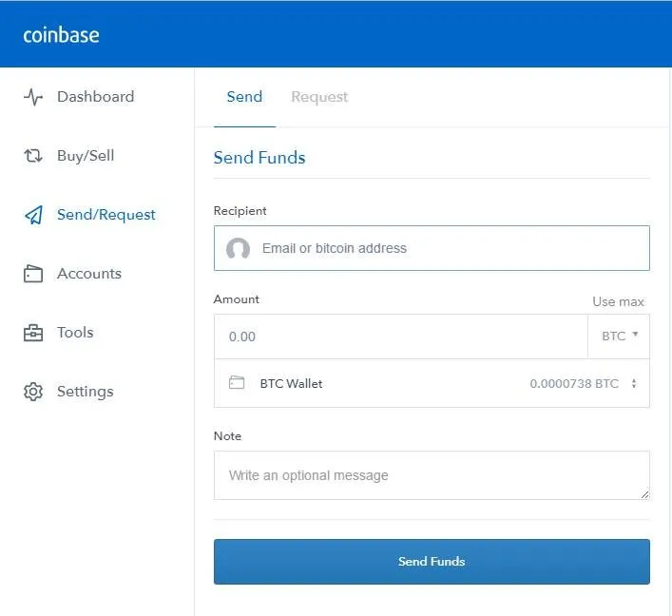Click the coinbase logo
The width and height of the screenshot is (672, 616).
coord(61,35)
